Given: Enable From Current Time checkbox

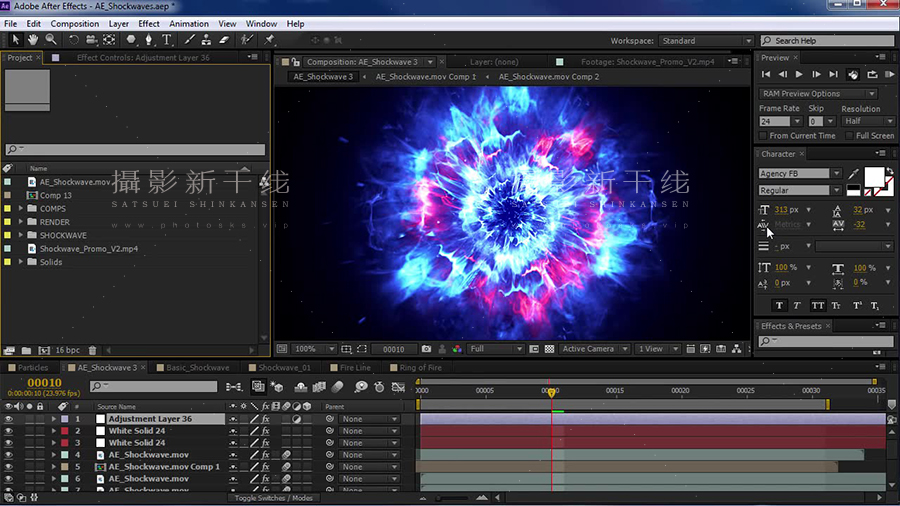Looking at the screenshot, I should pos(763,136).
